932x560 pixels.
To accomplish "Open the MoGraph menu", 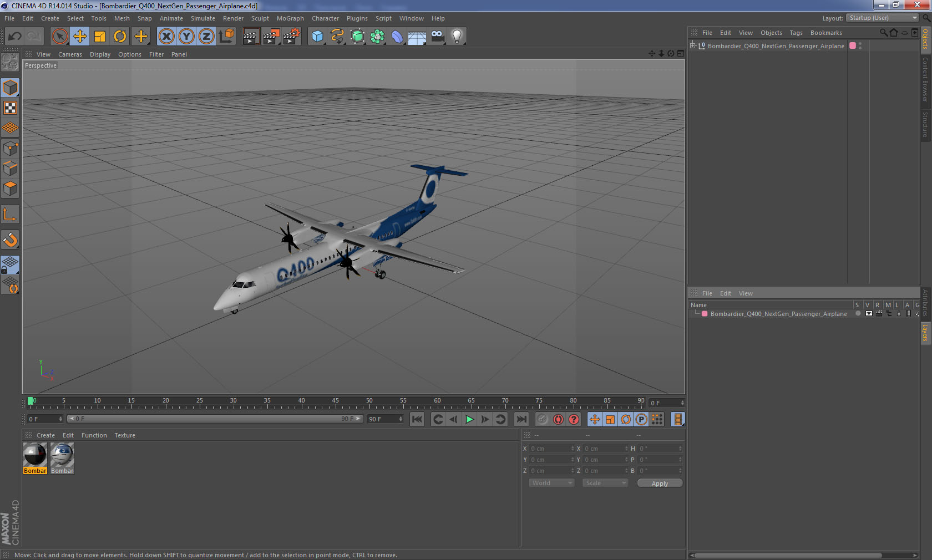I will [290, 18].
